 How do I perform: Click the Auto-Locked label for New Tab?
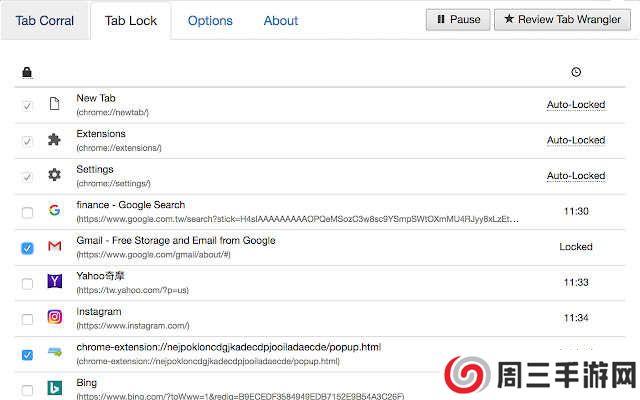click(575, 104)
